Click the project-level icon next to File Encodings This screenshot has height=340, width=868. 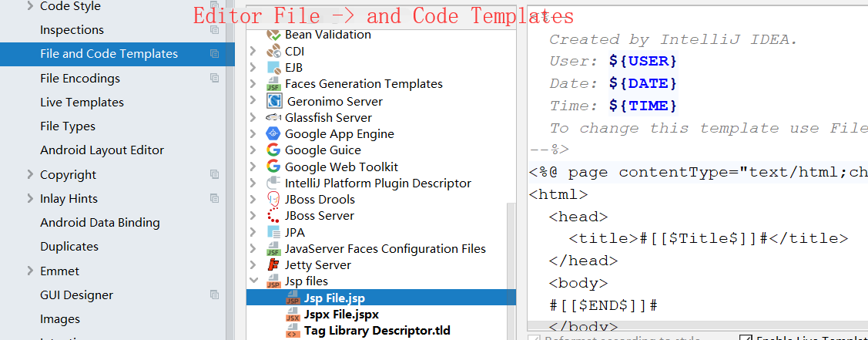(214, 78)
